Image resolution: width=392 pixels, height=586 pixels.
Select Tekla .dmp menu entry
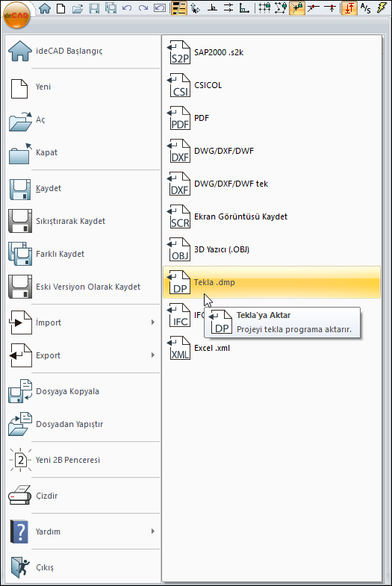click(x=272, y=282)
